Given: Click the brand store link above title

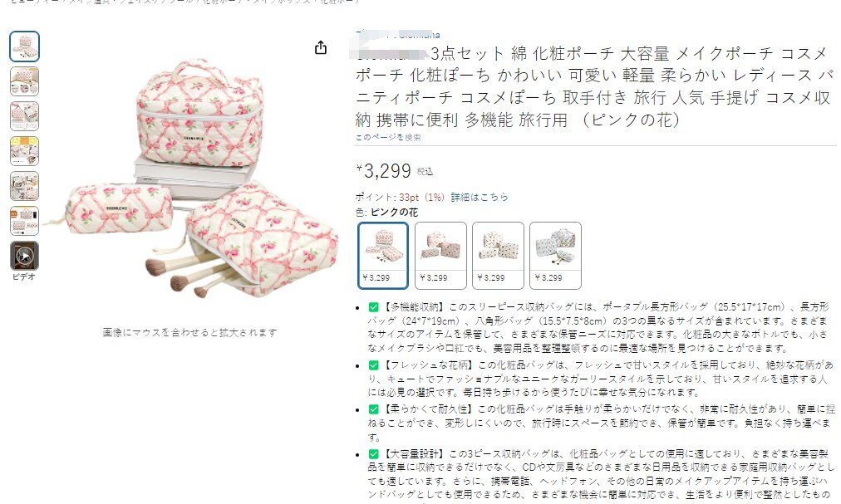Looking at the screenshot, I should click(x=397, y=35).
